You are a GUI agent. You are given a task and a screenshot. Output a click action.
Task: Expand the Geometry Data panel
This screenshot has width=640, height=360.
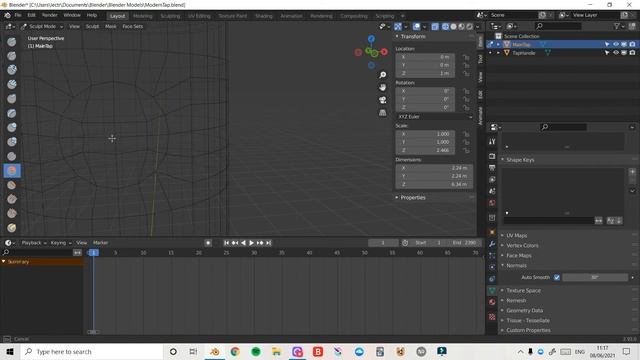click(x=524, y=311)
